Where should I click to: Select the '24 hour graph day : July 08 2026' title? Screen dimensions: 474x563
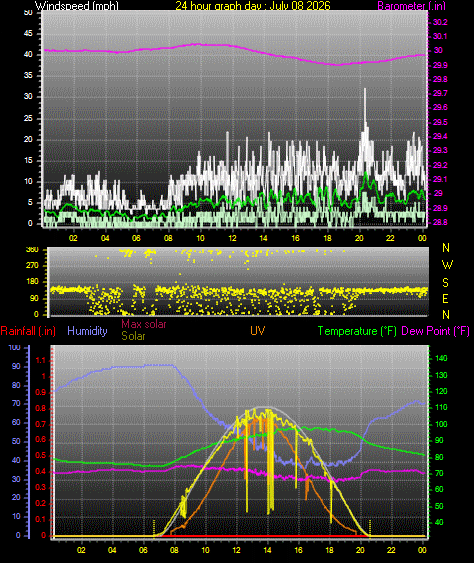pyautogui.click(x=253, y=5)
